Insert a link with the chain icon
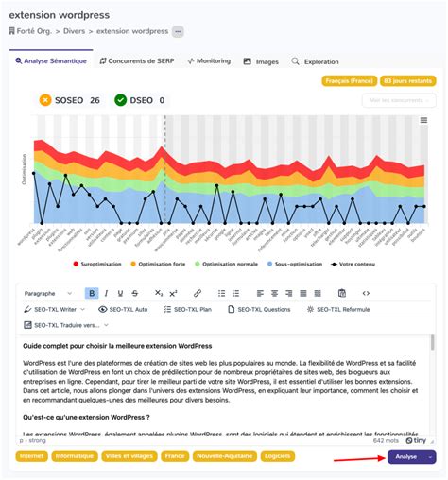 198,293
